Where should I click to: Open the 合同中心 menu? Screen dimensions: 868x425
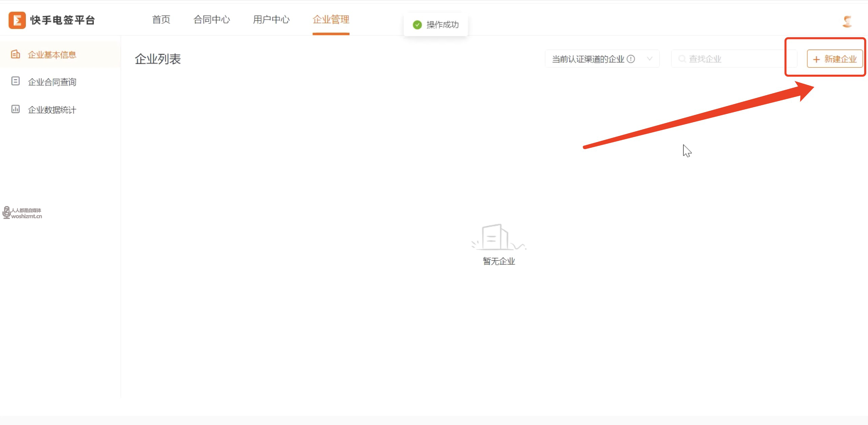pyautogui.click(x=212, y=20)
